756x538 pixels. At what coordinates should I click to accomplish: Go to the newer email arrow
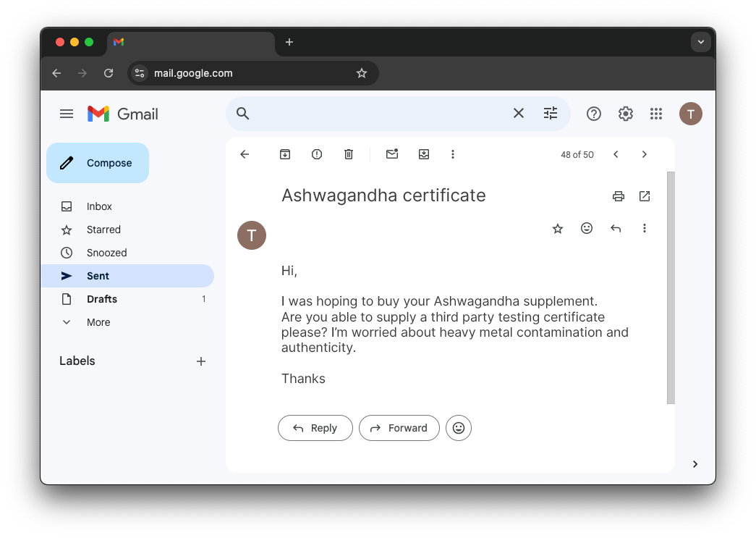tap(616, 154)
